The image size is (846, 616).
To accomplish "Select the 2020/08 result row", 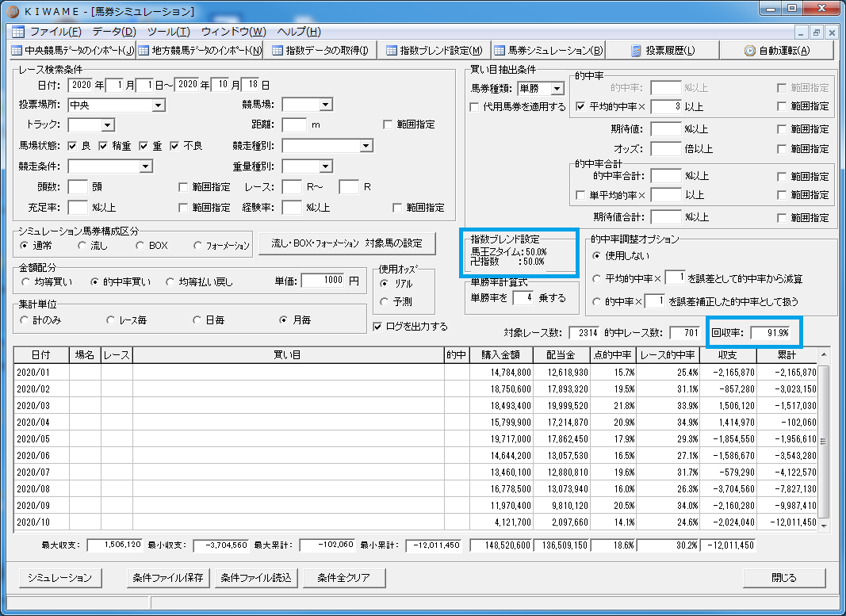I will coord(415,488).
